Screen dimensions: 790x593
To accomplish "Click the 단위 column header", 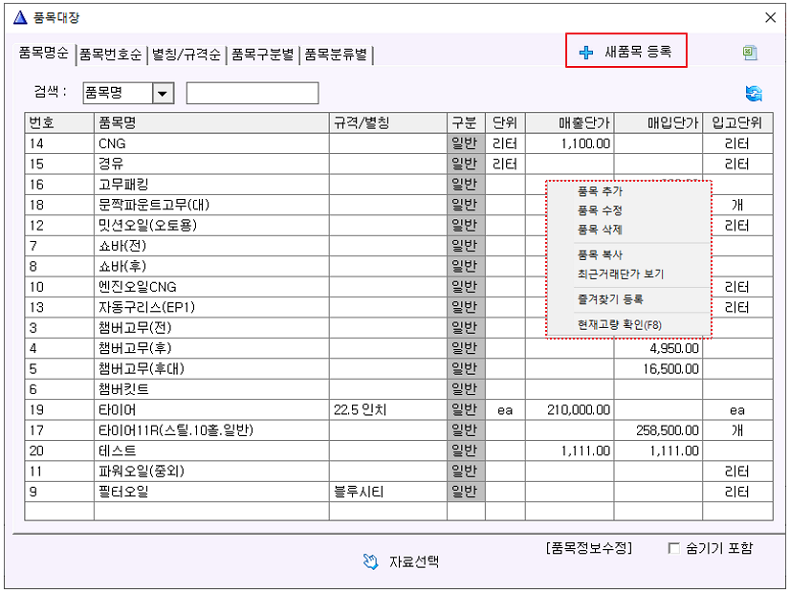I will pos(505,123).
